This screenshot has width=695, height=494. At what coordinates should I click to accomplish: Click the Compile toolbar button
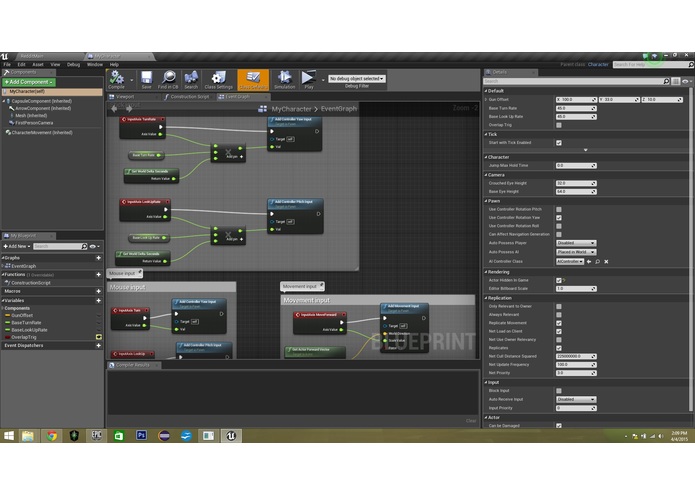point(117,80)
